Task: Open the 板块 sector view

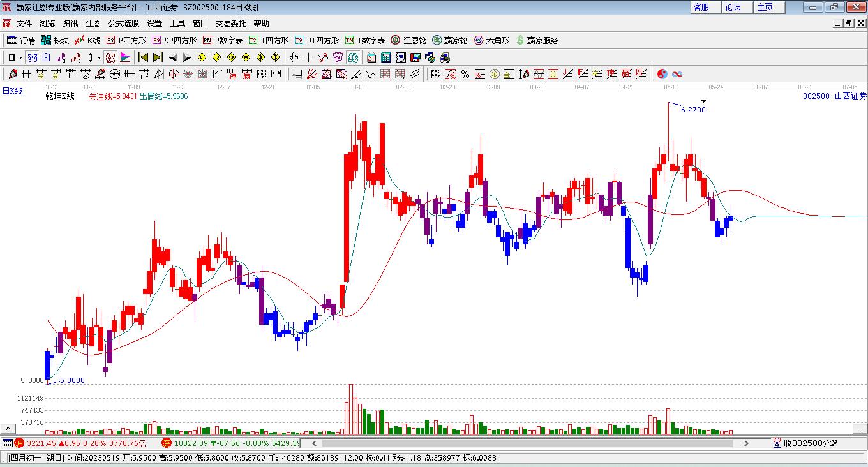Action: [x=55, y=40]
